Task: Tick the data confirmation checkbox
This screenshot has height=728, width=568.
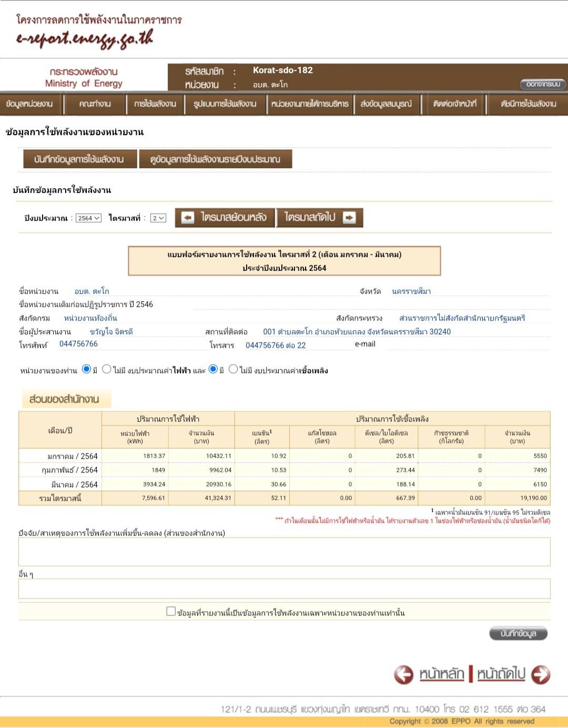Action: click(171, 611)
